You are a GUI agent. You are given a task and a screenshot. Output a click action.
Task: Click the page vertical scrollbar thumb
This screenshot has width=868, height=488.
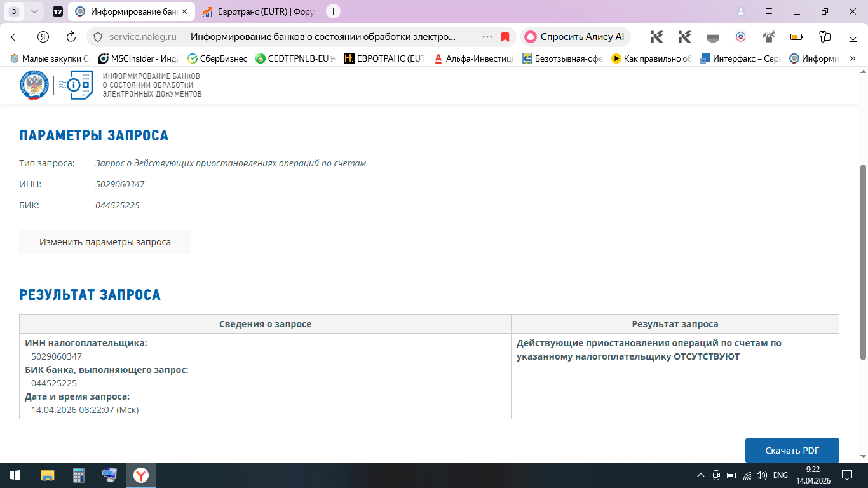coord(863,262)
